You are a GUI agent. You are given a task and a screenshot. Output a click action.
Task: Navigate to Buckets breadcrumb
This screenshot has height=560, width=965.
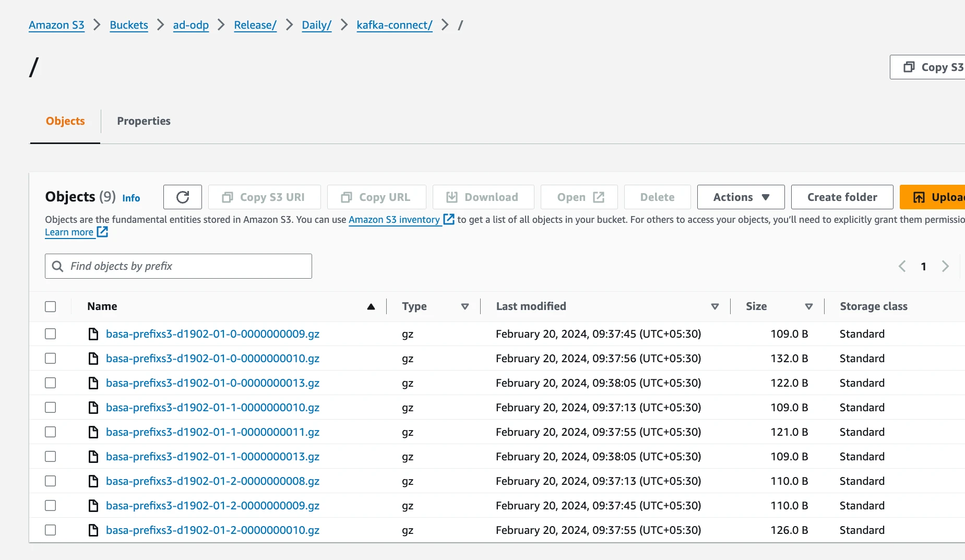129,25
